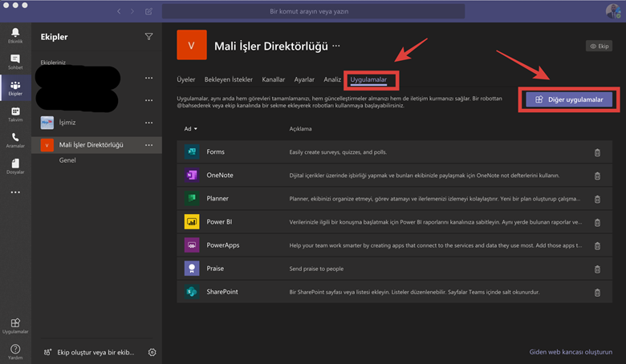
Task: Open the Sohbet chat icon
Action: pos(15,62)
